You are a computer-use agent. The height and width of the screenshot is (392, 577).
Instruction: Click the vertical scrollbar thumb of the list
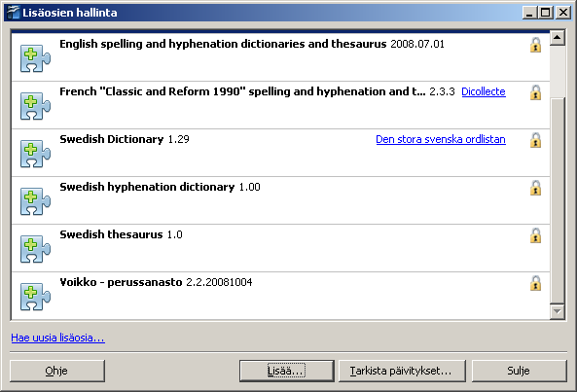558,200
